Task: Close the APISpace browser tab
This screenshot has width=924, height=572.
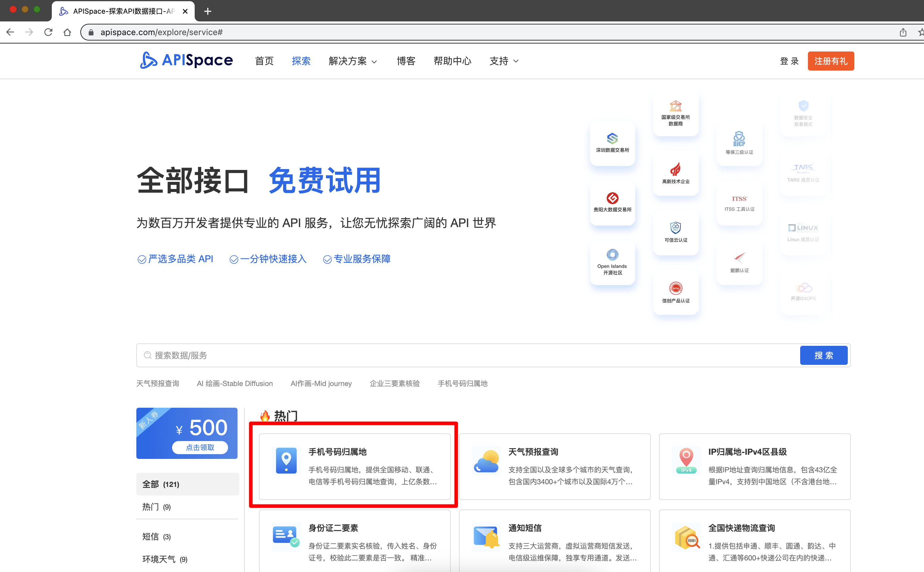Action: pyautogui.click(x=185, y=11)
